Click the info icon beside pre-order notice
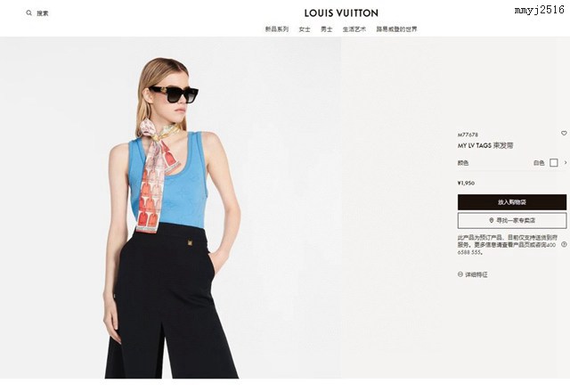The height and width of the screenshot is (392, 570). (564, 244)
